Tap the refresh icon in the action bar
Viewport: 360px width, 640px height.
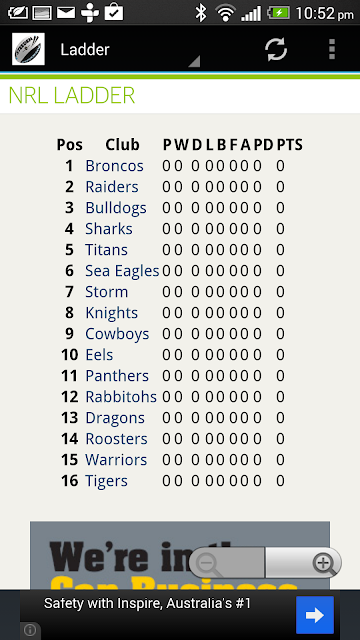(276, 50)
